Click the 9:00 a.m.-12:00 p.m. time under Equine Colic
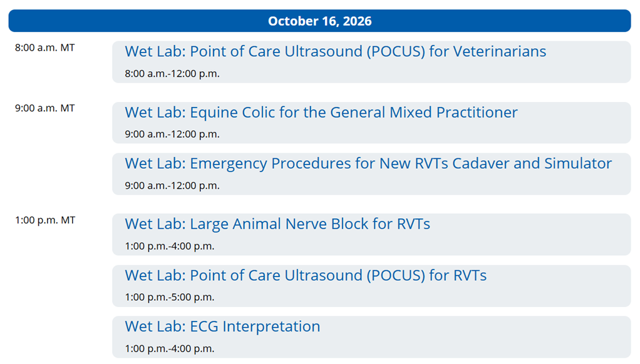The height and width of the screenshot is (364, 640). pos(172,134)
